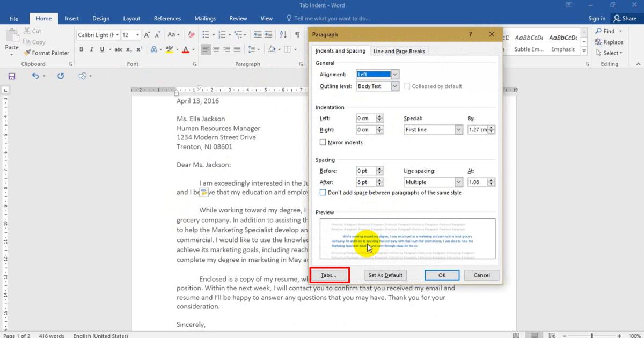Click the Left indentation value field
This screenshot has width=644, height=338.
click(366, 119)
